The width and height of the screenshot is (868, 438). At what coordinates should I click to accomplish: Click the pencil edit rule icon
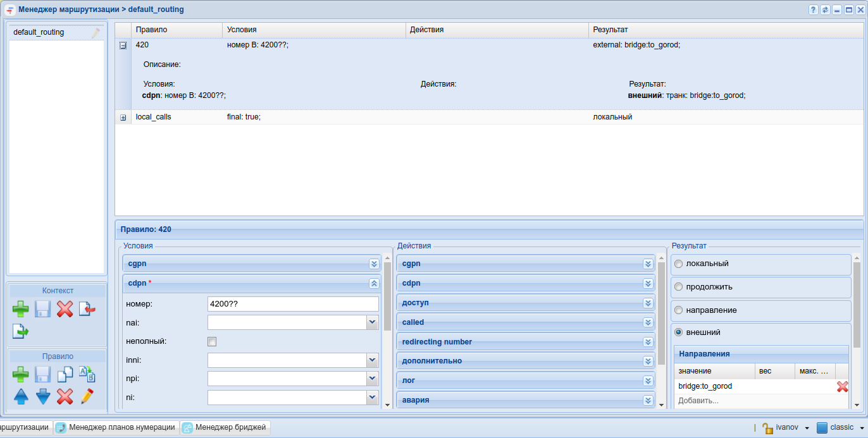87,397
